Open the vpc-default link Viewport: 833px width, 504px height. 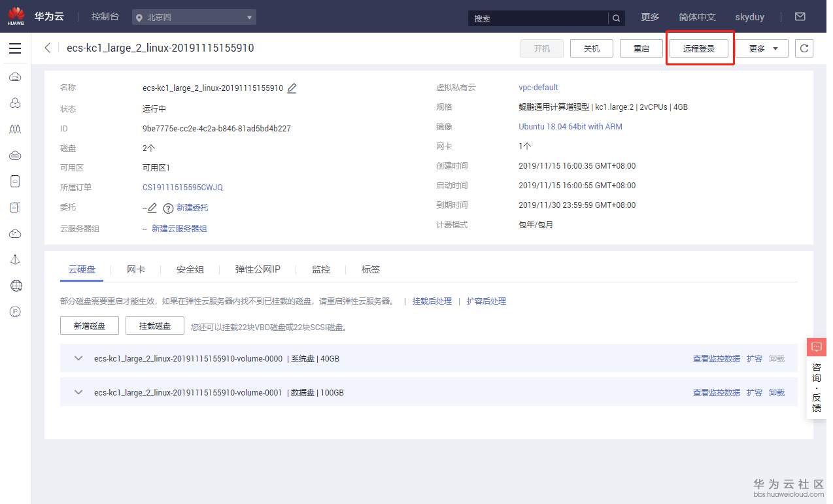coord(538,88)
